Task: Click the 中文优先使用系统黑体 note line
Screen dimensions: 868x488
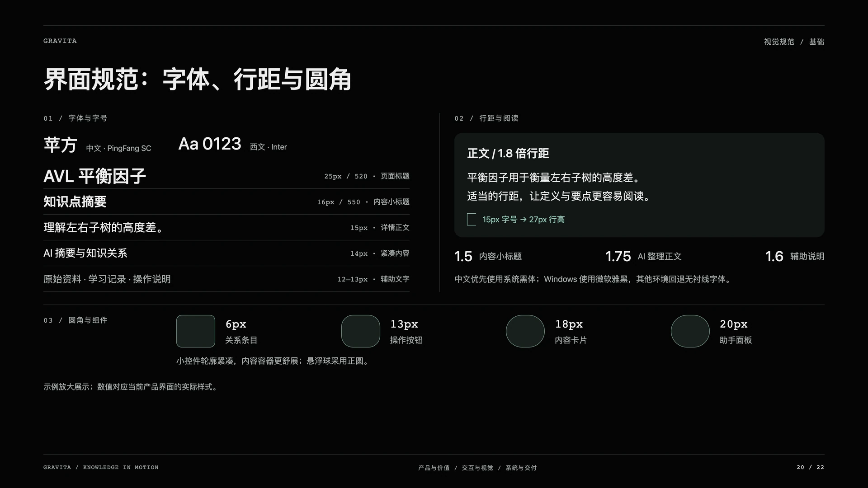Action: [593, 279]
